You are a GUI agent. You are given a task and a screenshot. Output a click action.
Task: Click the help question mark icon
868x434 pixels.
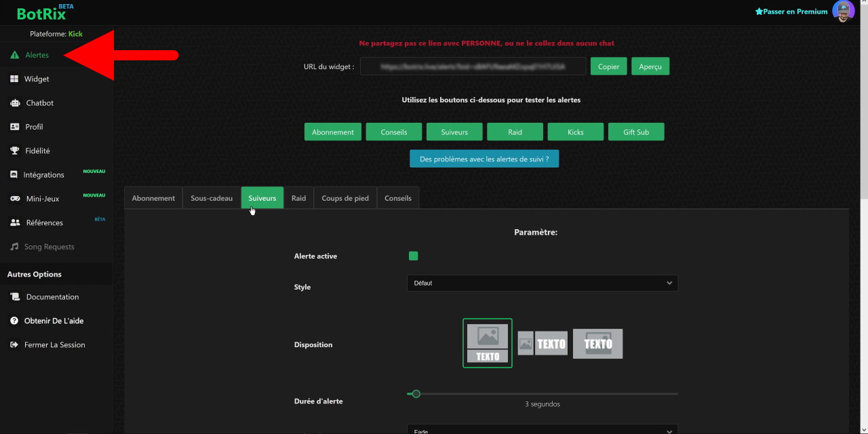click(14, 321)
